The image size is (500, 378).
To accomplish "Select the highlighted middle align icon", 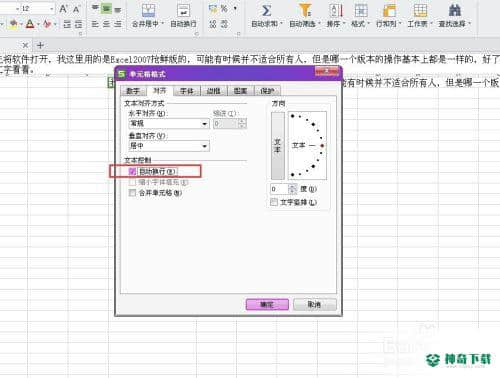I will point(106,9).
